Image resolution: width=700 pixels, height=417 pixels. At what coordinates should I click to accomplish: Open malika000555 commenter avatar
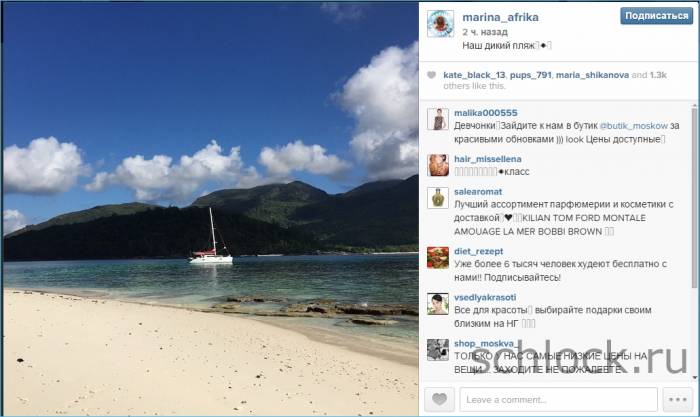pos(438,119)
